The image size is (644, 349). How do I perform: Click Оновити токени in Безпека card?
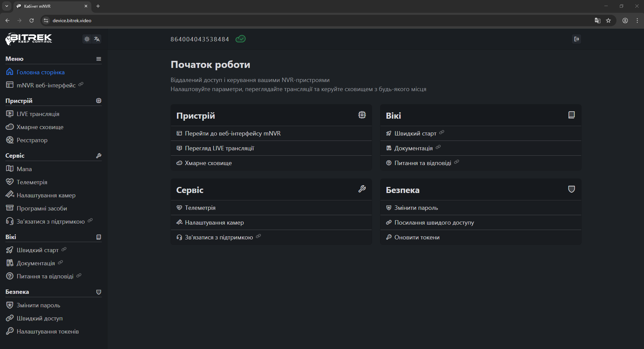(417, 237)
